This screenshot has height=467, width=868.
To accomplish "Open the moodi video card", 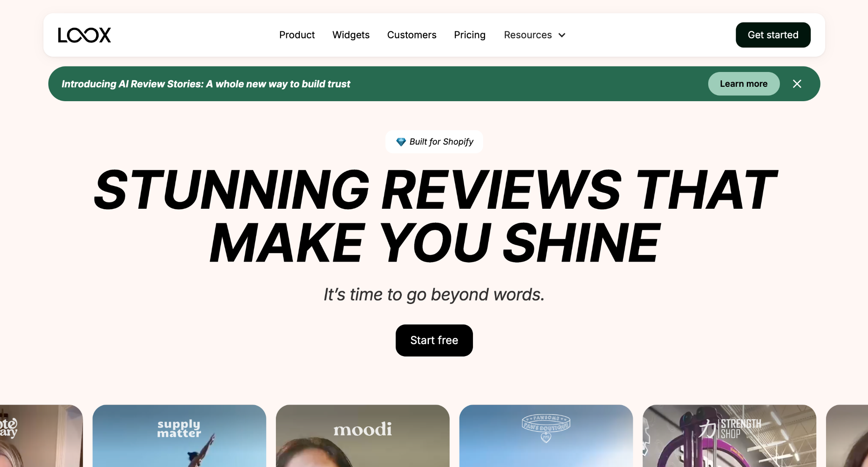I will (x=363, y=436).
